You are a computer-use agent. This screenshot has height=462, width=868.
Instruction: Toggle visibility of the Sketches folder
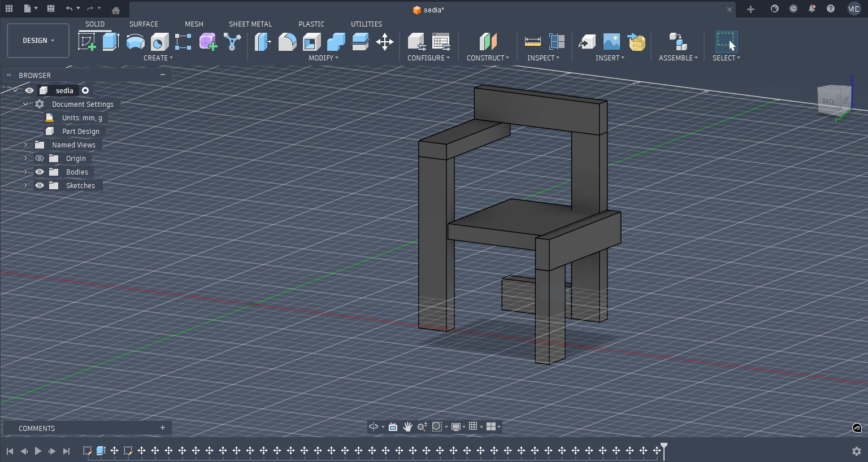point(40,185)
